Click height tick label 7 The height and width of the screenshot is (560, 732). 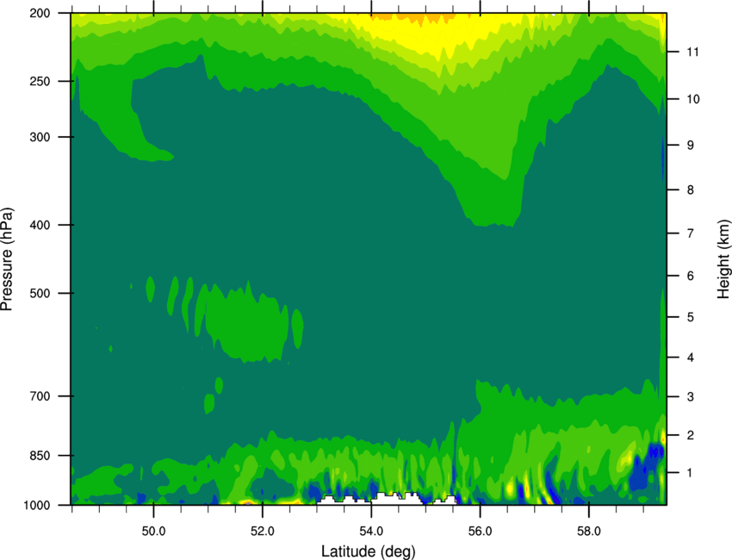691,233
